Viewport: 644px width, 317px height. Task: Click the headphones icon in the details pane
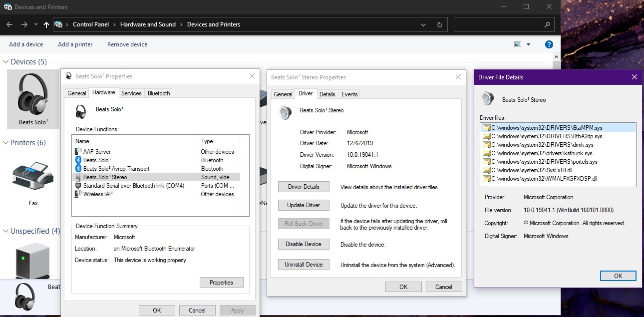[x=25, y=296]
